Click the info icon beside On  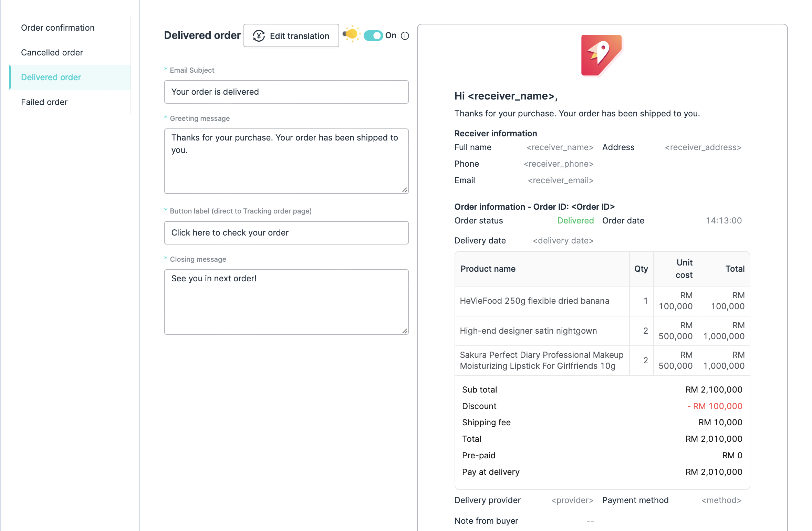click(405, 36)
